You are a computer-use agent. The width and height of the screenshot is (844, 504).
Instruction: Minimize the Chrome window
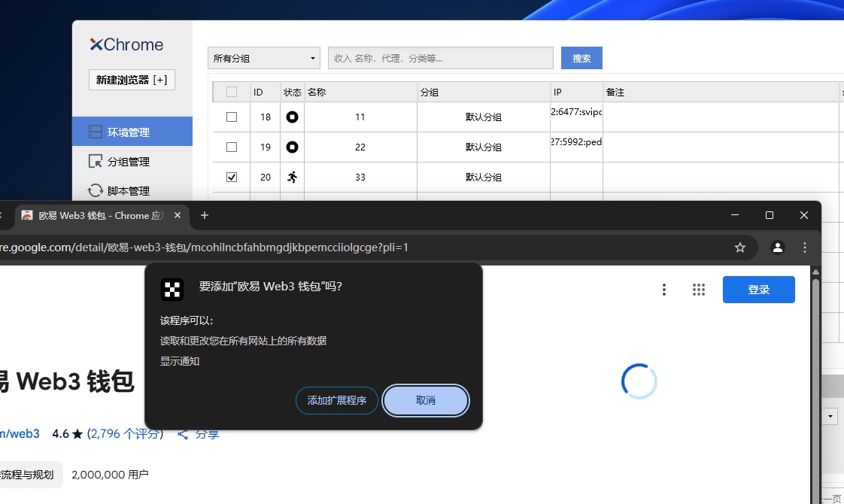tap(735, 215)
